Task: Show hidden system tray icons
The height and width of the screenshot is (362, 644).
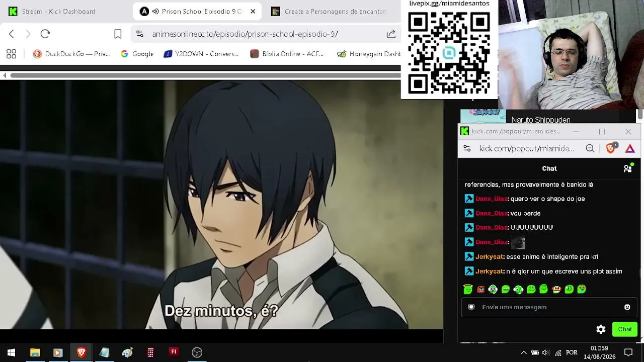Action: (x=523, y=352)
